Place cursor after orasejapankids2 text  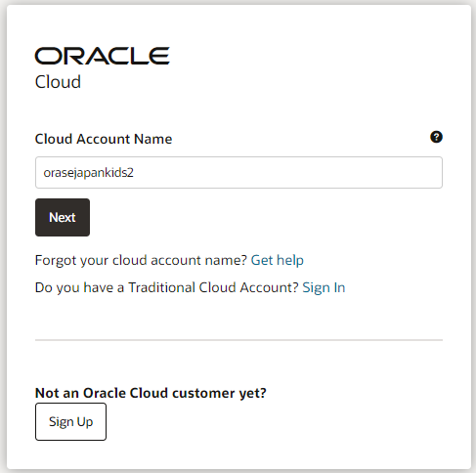[135, 173]
